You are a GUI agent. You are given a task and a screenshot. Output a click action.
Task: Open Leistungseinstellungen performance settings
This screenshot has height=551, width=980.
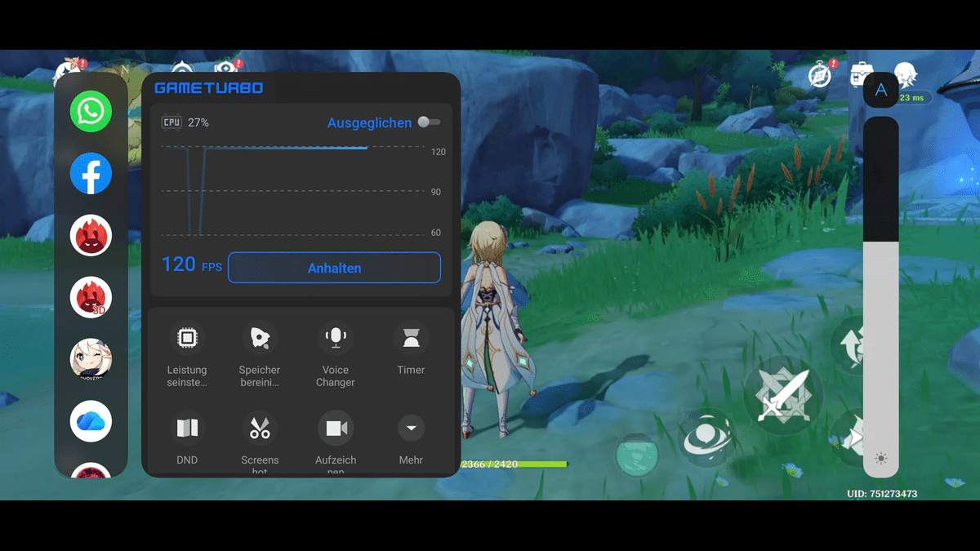pos(187,338)
